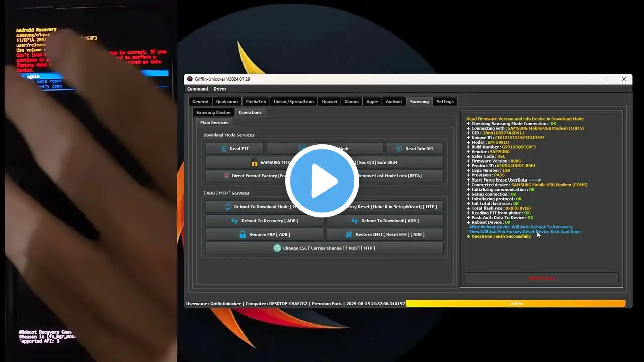Click the Change CSC round icon
The height and width of the screenshot is (362, 644).
click(x=277, y=248)
